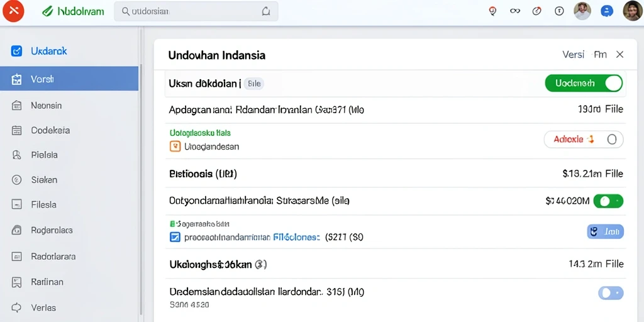Click the bell icon in search box
Screen dimensions: 644x322
(266, 11)
